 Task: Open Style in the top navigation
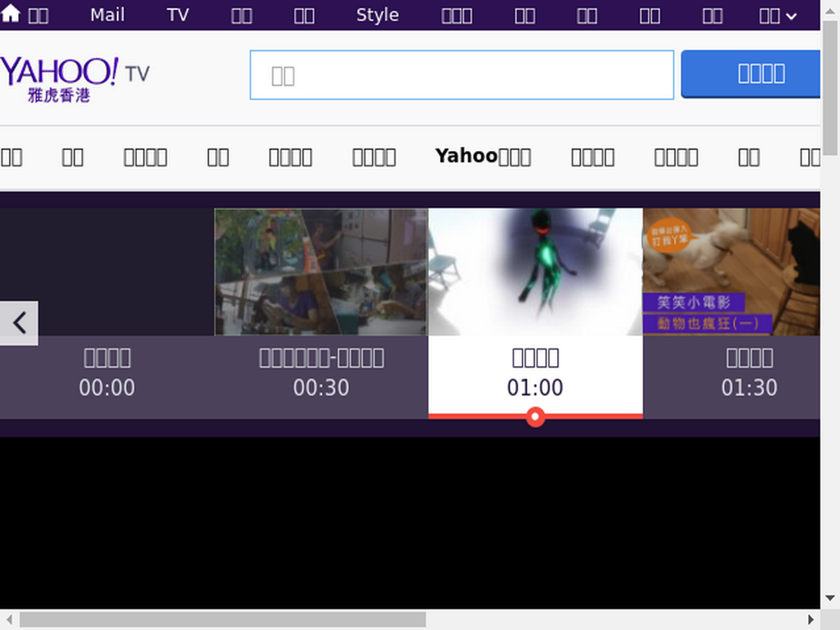click(377, 15)
